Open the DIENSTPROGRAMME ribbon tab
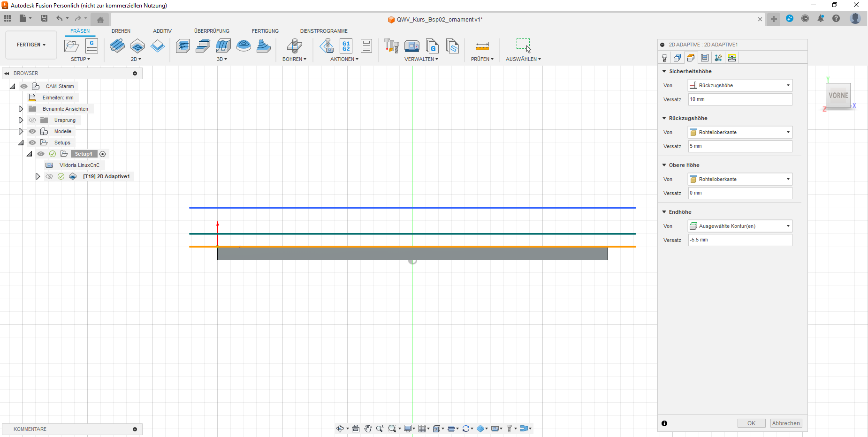The height and width of the screenshot is (437, 868). (324, 31)
